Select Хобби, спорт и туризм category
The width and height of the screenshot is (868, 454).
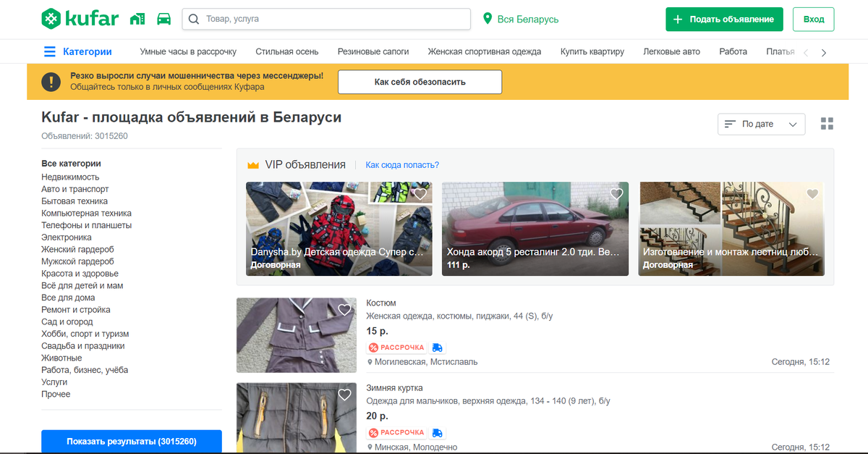[x=85, y=334]
